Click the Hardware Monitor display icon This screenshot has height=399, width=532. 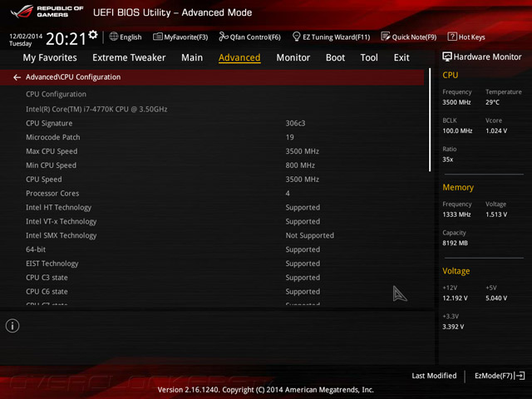447,57
